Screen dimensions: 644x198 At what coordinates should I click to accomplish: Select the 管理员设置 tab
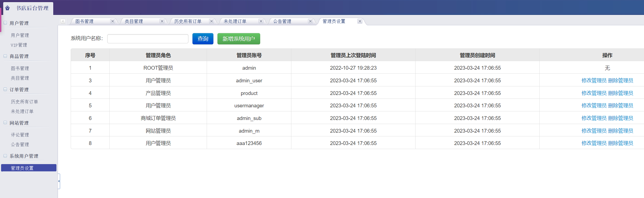[334, 21]
